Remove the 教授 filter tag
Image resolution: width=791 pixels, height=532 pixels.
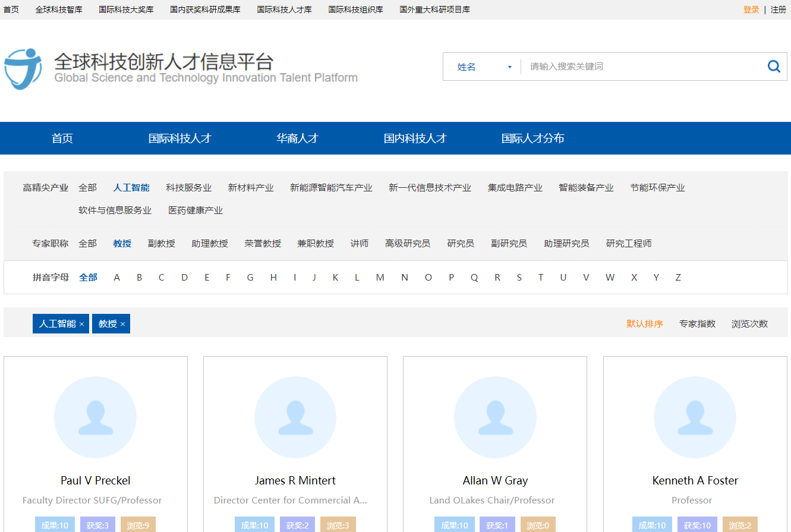122,324
